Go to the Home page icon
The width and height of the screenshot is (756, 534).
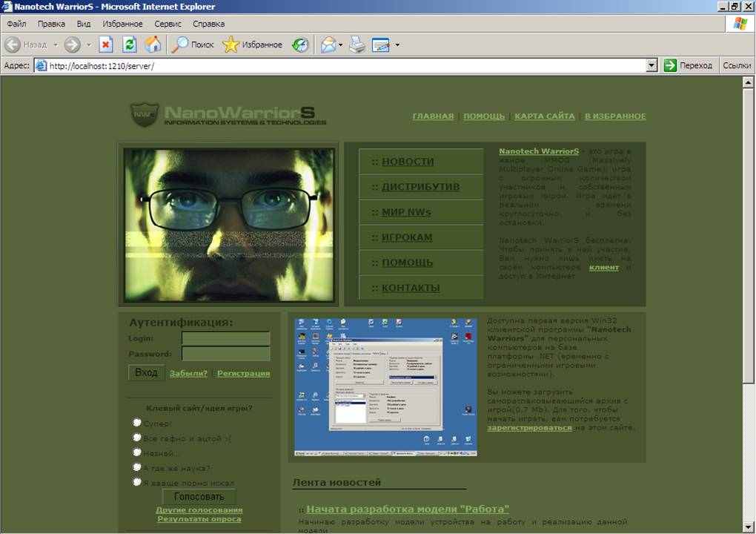(x=153, y=44)
